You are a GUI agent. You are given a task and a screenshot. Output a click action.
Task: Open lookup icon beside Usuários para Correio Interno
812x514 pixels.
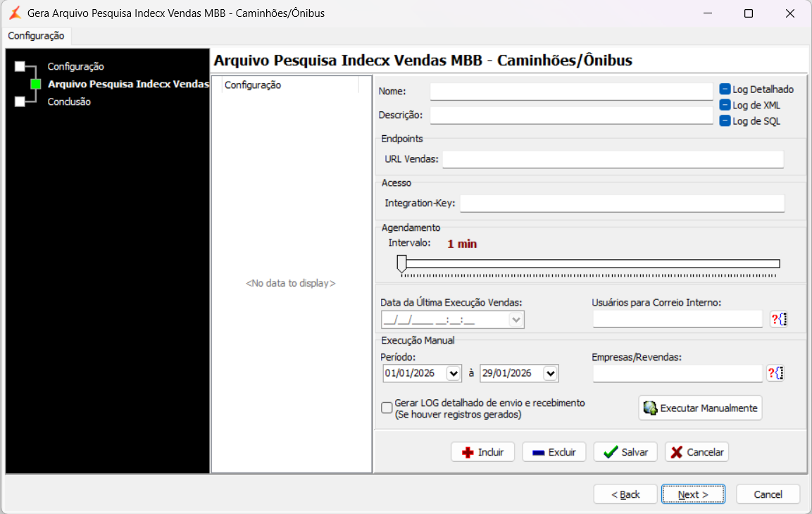(x=779, y=320)
